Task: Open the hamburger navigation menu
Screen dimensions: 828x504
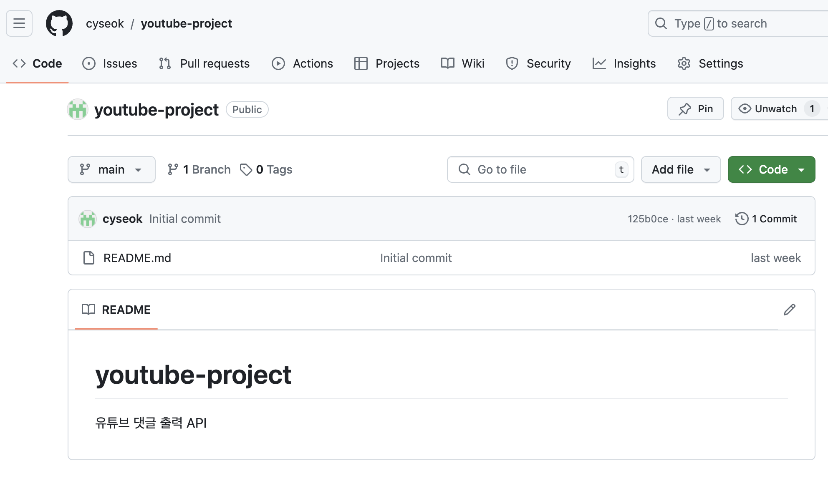Action: click(x=19, y=23)
